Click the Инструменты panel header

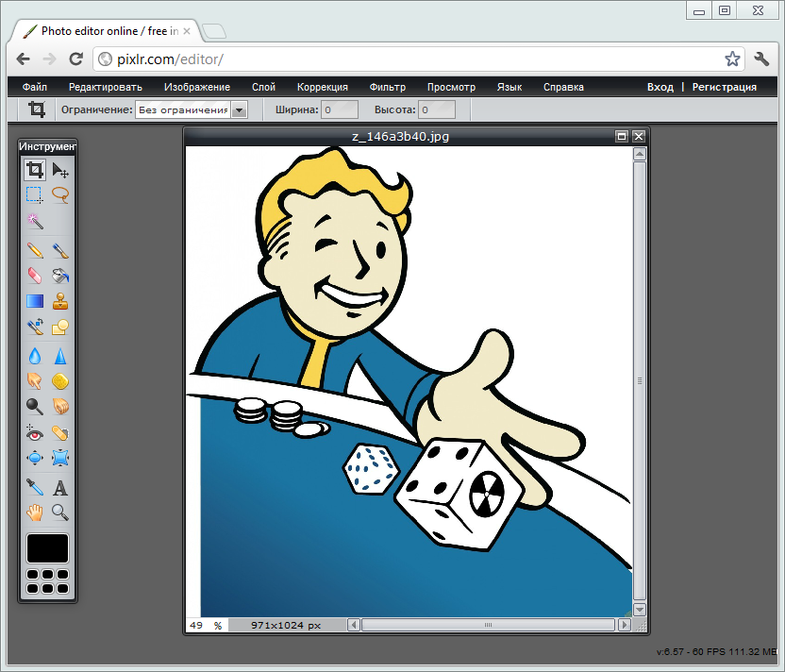coord(47,146)
